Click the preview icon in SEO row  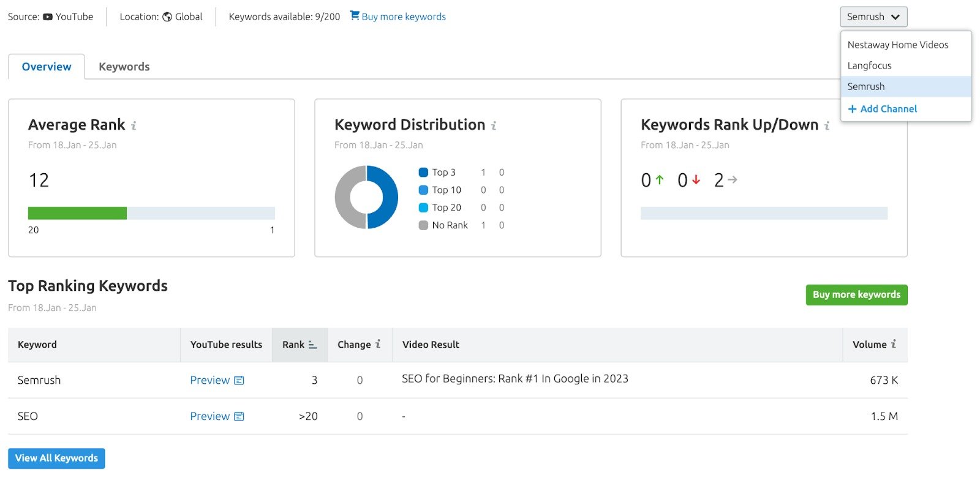pos(239,416)
